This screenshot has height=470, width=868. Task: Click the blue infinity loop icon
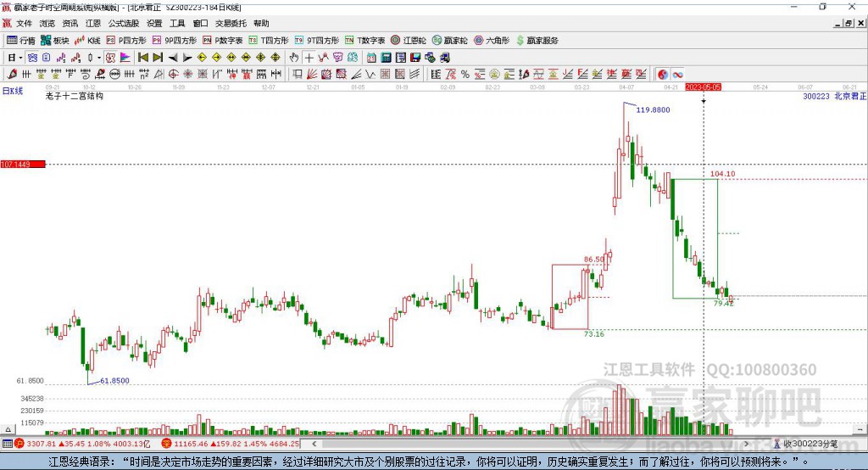(x=677, y=75)
